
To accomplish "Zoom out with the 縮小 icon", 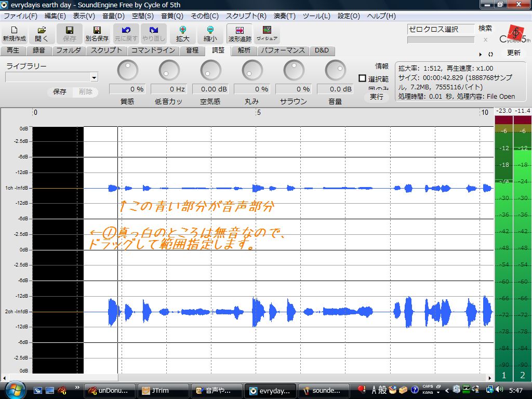I will (210, 33).
